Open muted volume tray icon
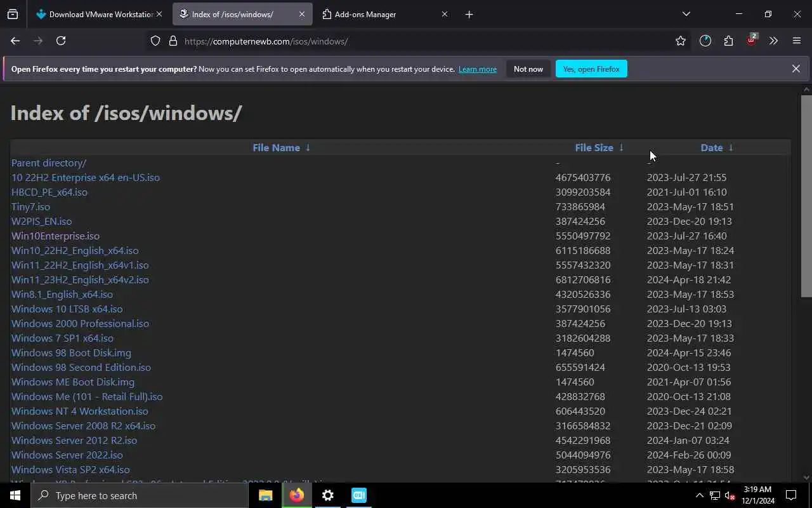Image resolution: width=812 pixels, height=508 pixels. tap(730, 495)
